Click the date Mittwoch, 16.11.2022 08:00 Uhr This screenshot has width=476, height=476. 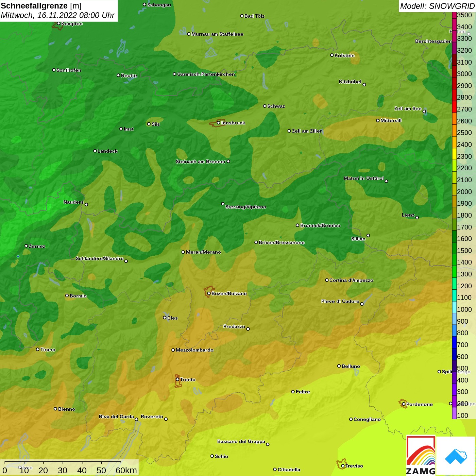point(57,16)
